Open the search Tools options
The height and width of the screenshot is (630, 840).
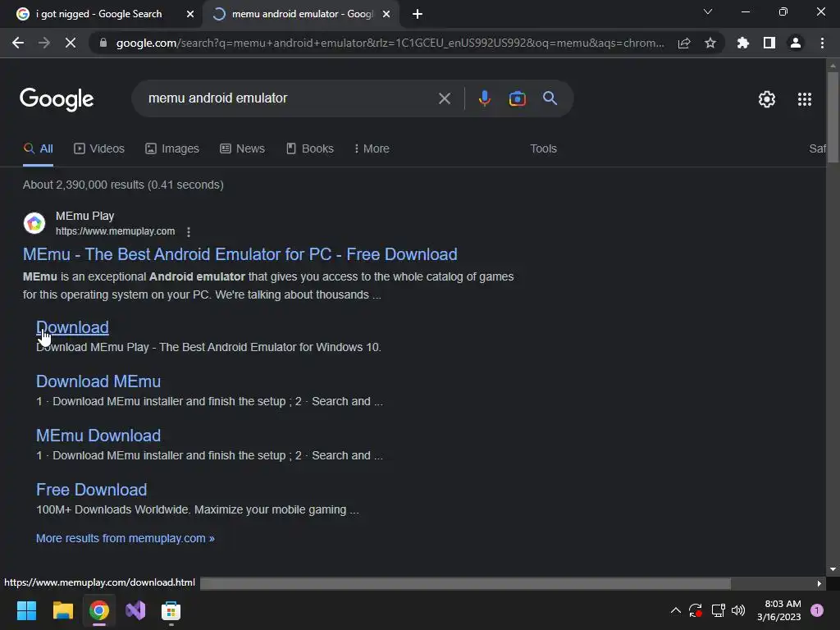tap(543, 149)
